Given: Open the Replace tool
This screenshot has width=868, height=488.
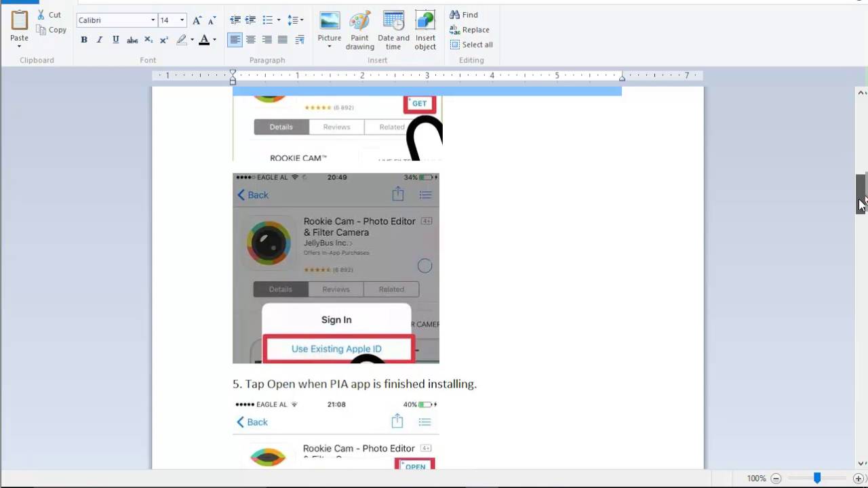Looking at the screenshot, I should tap(469, 30).
